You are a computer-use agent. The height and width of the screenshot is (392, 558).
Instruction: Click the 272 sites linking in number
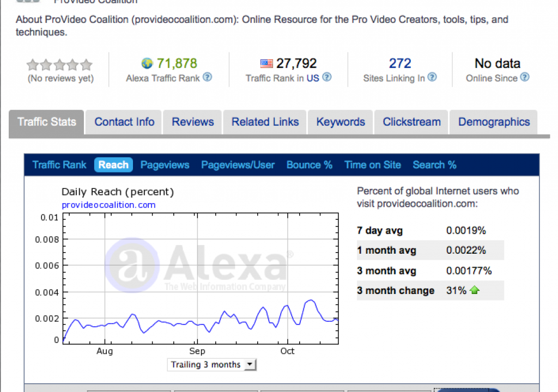click(x=400, y=64)
